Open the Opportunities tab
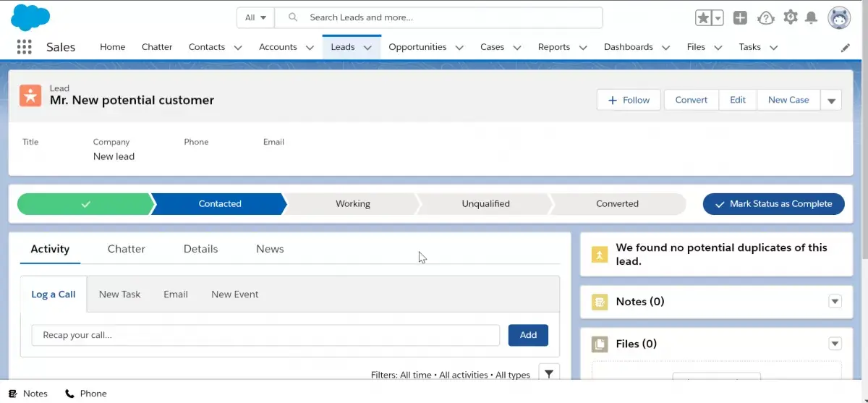Image resolution: width=868 pixels, height=403 pixels. pos(417,47)
